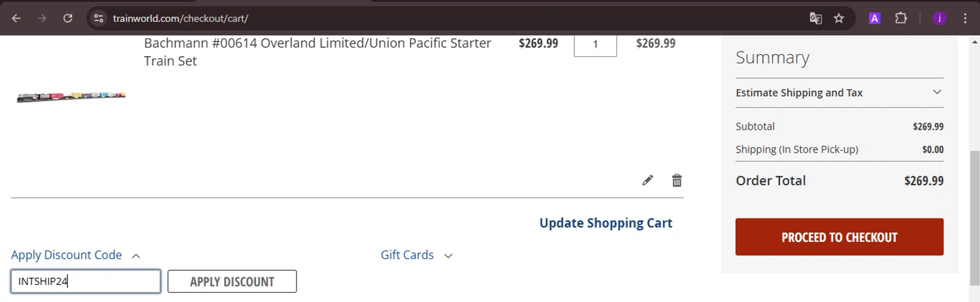Click the pencil edit item icon
The image size is (980, 302).
(x=647, y=181)
